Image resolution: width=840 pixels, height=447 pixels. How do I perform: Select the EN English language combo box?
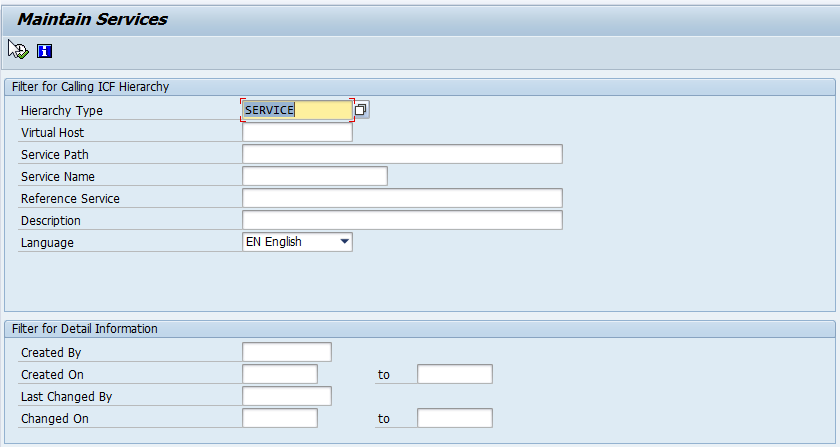point(297,242)
